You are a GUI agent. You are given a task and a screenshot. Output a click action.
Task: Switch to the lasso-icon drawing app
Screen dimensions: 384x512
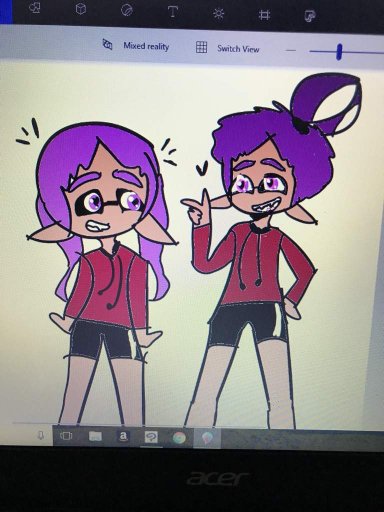151,437
